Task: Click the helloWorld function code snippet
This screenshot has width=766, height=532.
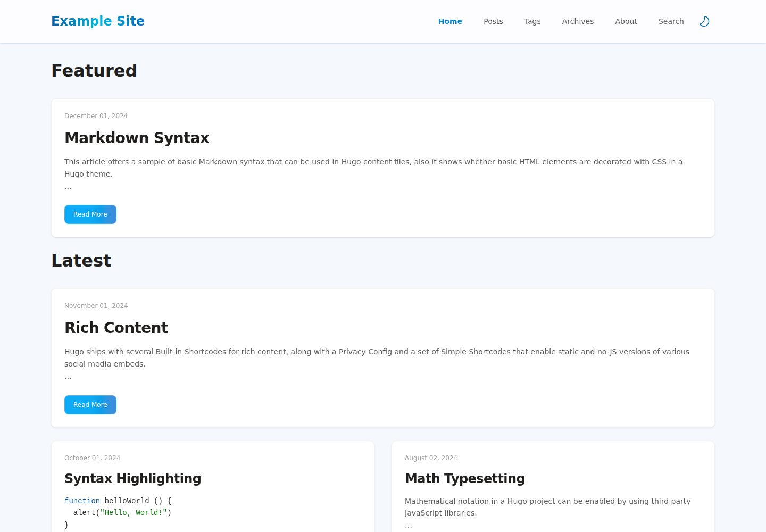Action: click(x=118, y=513)
